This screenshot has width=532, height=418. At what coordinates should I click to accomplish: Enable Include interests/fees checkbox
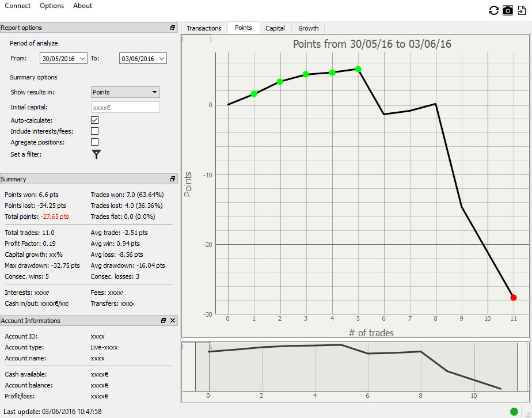tap(94, 131)
